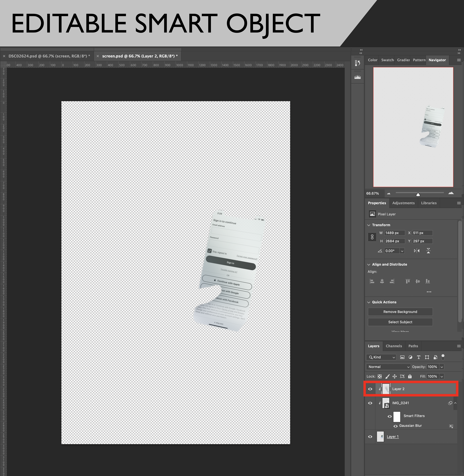Viewport: 464px width, 476px height.
Task: Click the Remove Background button
Action: coord(400,312)
